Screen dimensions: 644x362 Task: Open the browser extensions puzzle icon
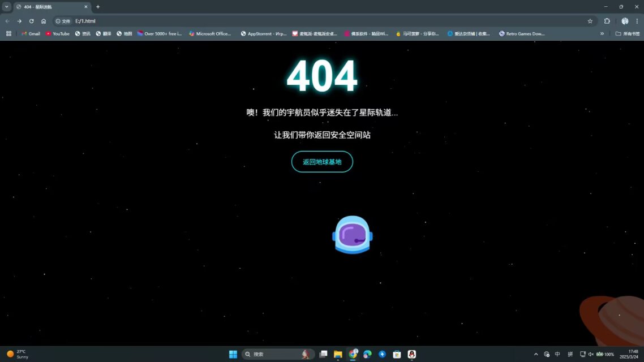click(607, 21)
